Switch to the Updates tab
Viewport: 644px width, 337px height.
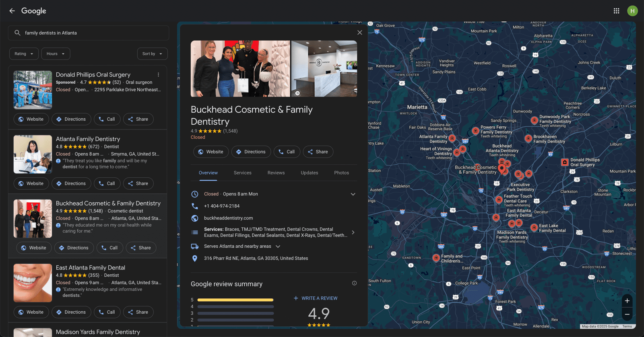click(x=310, y=173)
